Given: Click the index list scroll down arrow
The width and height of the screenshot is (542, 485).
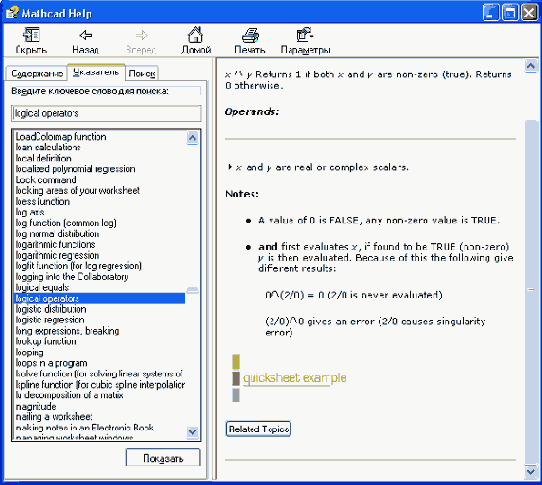Looking at the screenshot, I should point(192,432).
